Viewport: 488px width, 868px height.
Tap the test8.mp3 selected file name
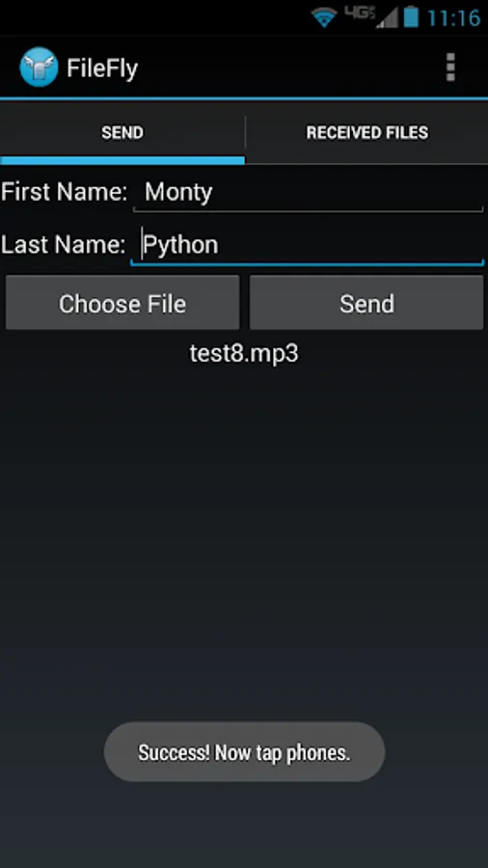(x=244, y=353)
